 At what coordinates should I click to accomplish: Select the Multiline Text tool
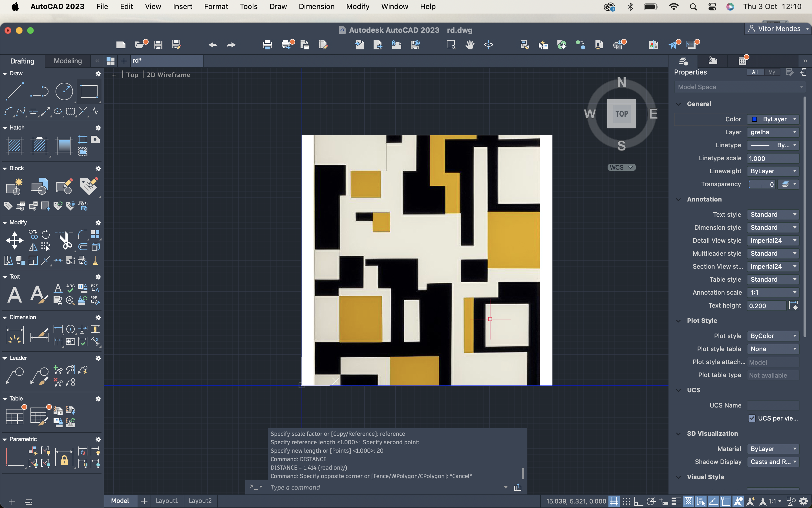pos(14,295)
